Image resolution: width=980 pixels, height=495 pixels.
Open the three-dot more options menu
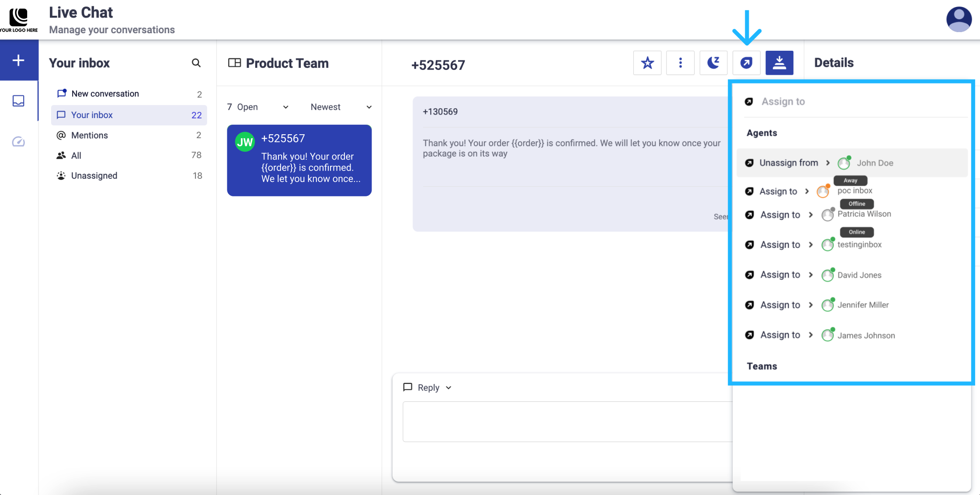[680, 63]
